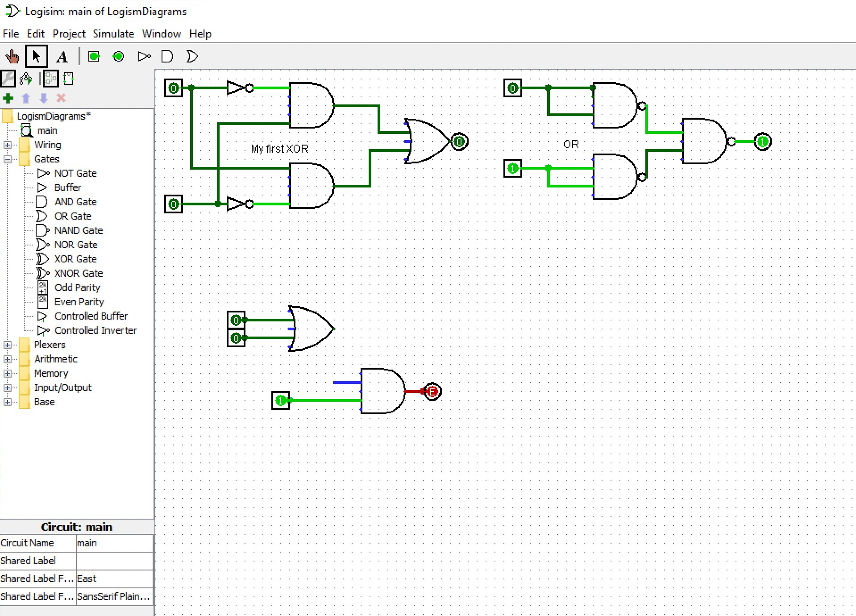Click the Shared Label value field
This screenshot has height=616, width=856.
click(x=114, y=561)
